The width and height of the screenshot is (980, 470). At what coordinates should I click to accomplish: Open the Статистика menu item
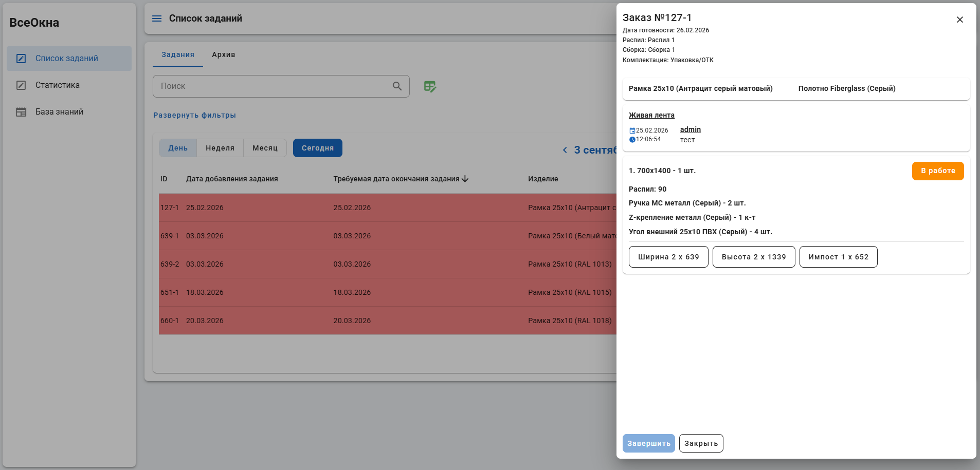(69, 85)
